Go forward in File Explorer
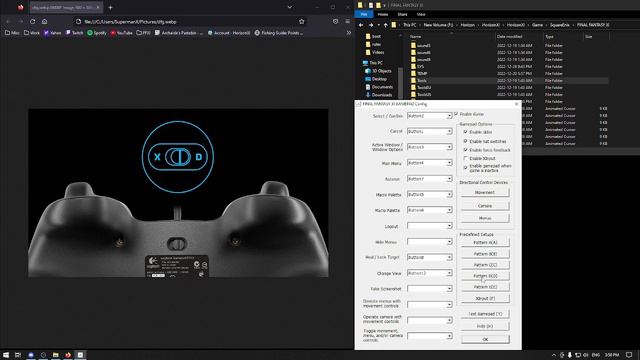This screenshot has width=640, height=360. click(371, 25)
